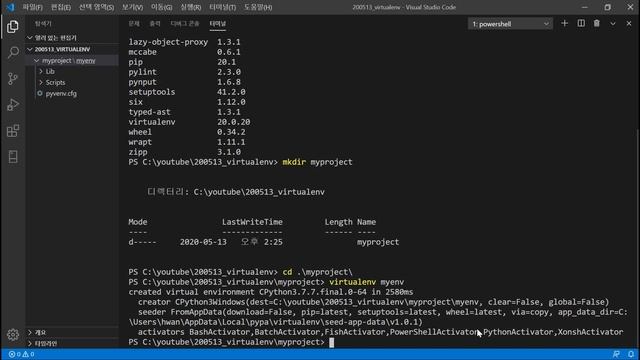Viewport: 640px width, 360px height.
Task: Click the bottom activity bar panel icon
Action: (x=13, y=157)
